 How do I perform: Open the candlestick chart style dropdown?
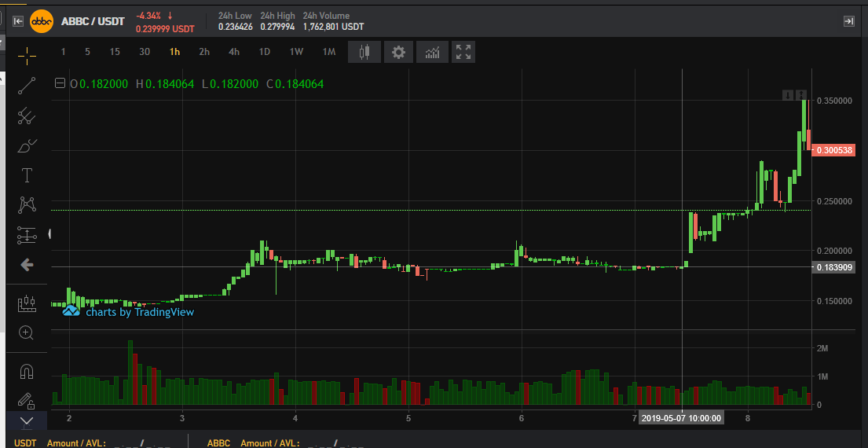tap(364, 52)
